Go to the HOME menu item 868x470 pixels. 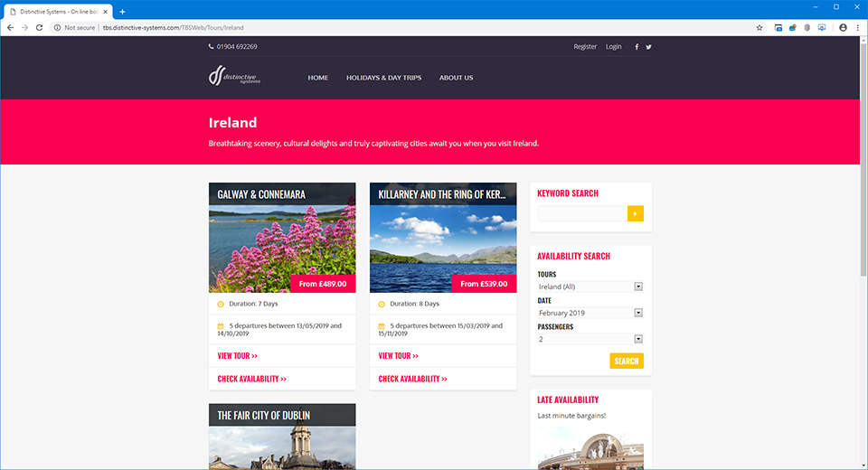(x=317, y=78)
